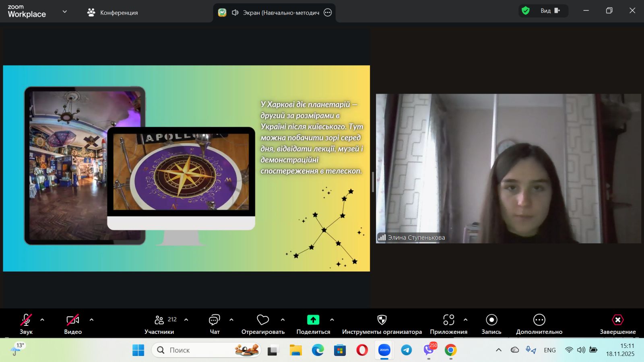Viewport: 644px width, 362px height.
Task: Open the Zoom Workplace dropdown menu
Action: click(64, 12)
